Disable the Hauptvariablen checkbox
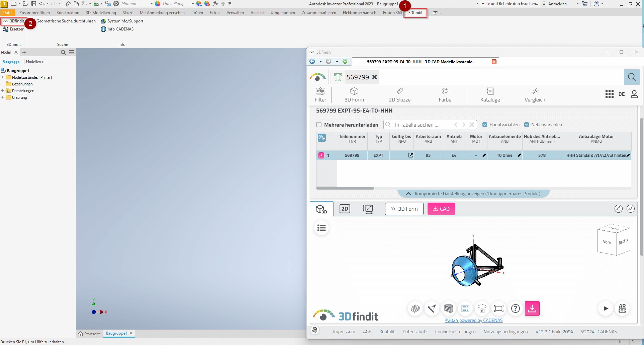This screenshot has width=644, height=345. coord(485,125)
